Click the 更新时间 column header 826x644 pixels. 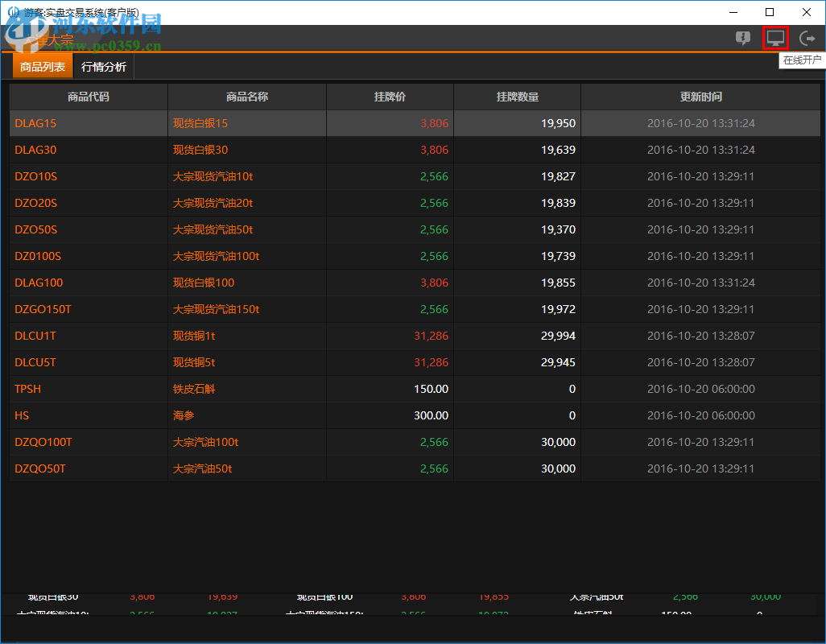tap(700, 97)
